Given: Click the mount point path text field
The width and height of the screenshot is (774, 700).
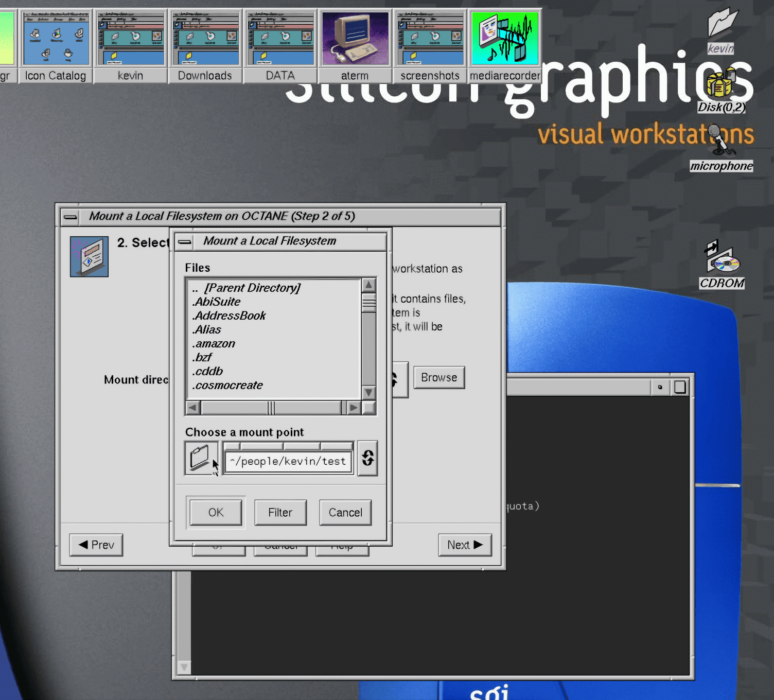Looking at the screenshot, I should coord(288,462).
